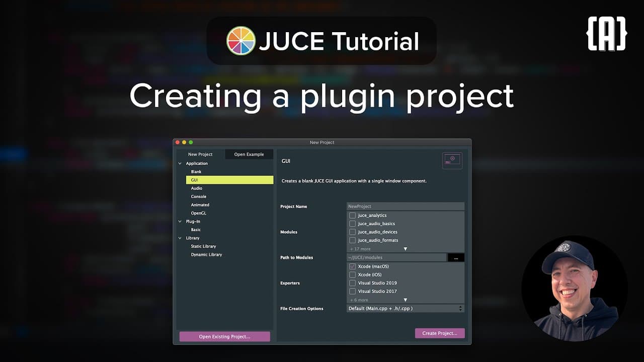644x362 pixels.
Task: Click the curly-brace A channel logo
Action: [x=607, y=34]
